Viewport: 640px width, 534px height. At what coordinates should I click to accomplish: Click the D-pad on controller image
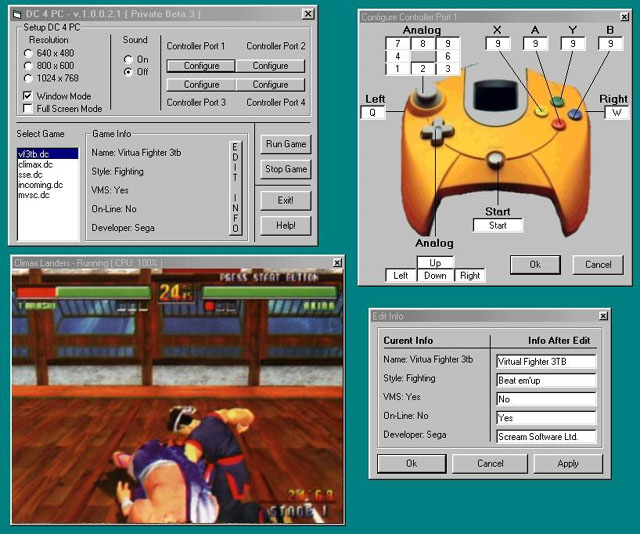[437, 131]
